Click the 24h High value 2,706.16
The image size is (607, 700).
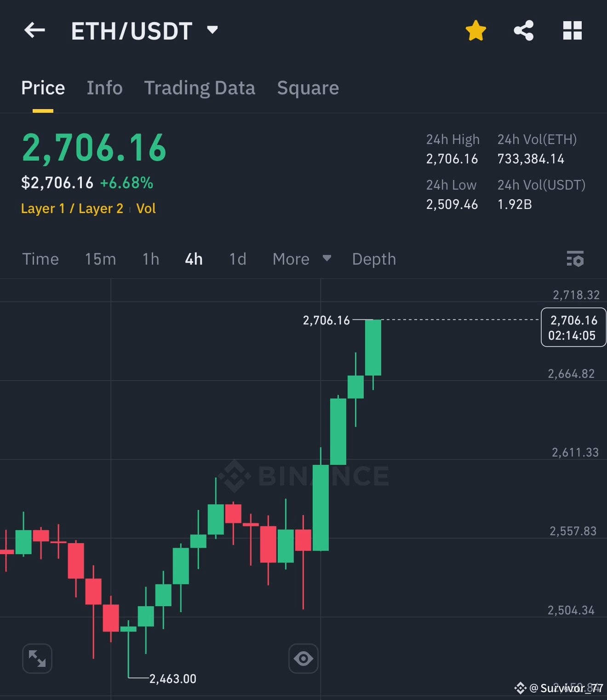[x=452, y=159]
